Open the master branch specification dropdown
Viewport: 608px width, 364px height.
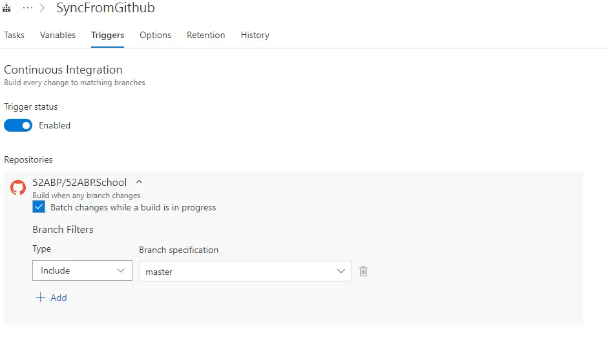pyautogui.click(x=245, y=271)
